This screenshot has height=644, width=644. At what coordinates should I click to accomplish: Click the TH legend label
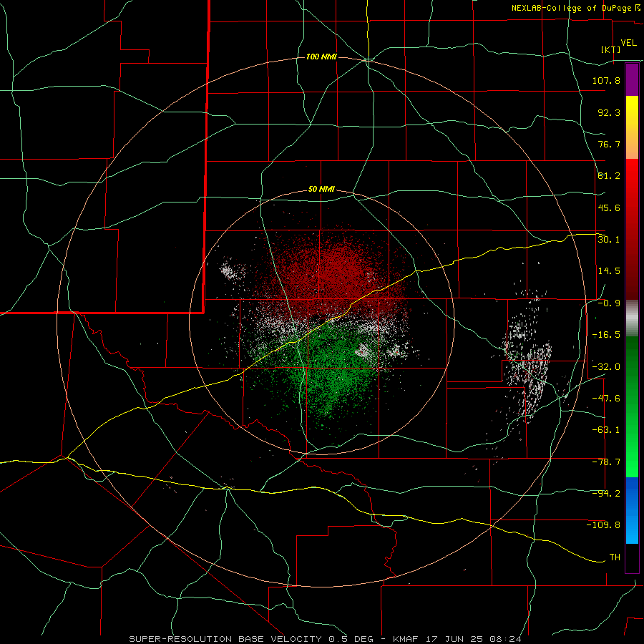[615, 557]
